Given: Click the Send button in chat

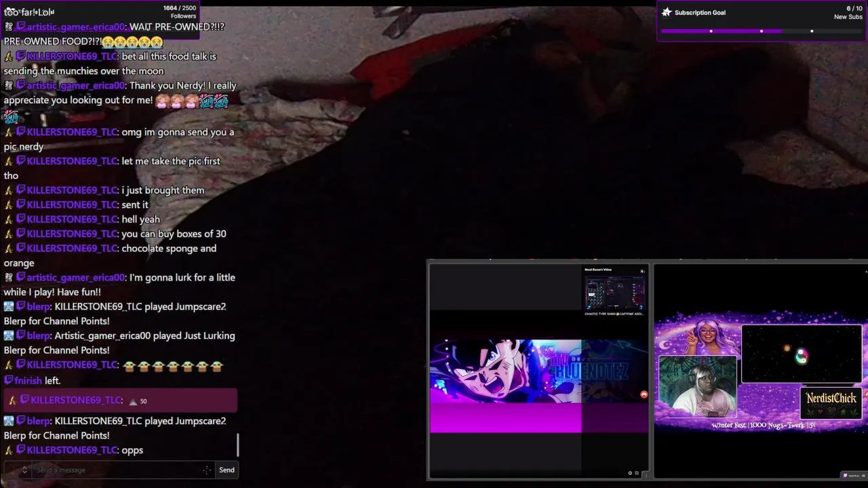Looking at the screenshot, I should [226, 470].
